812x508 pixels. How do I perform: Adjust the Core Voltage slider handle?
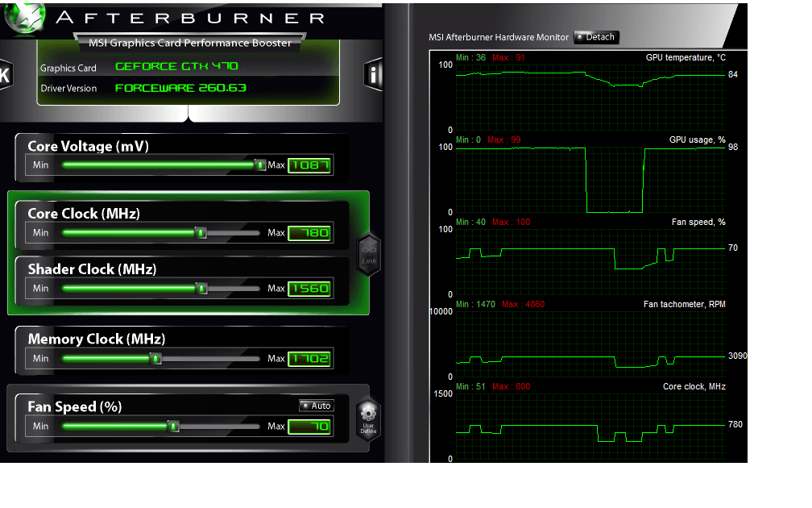pyautogui.click(x=260, y=164)
